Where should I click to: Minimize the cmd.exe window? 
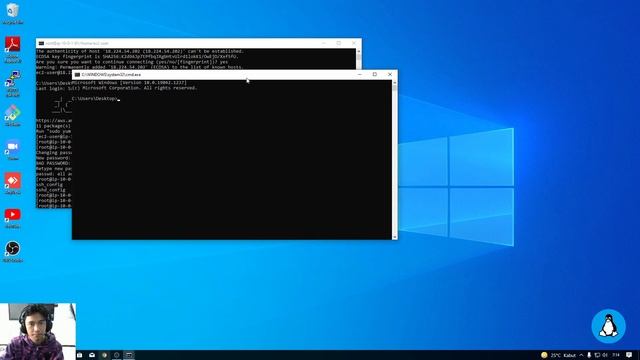coord(360,75)
